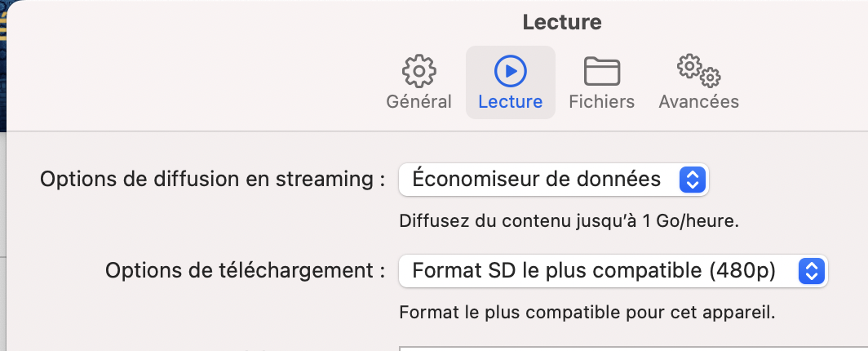The image size is (868, 351).
Task: Click the blue arrows of download format popup
Action: 810,270
